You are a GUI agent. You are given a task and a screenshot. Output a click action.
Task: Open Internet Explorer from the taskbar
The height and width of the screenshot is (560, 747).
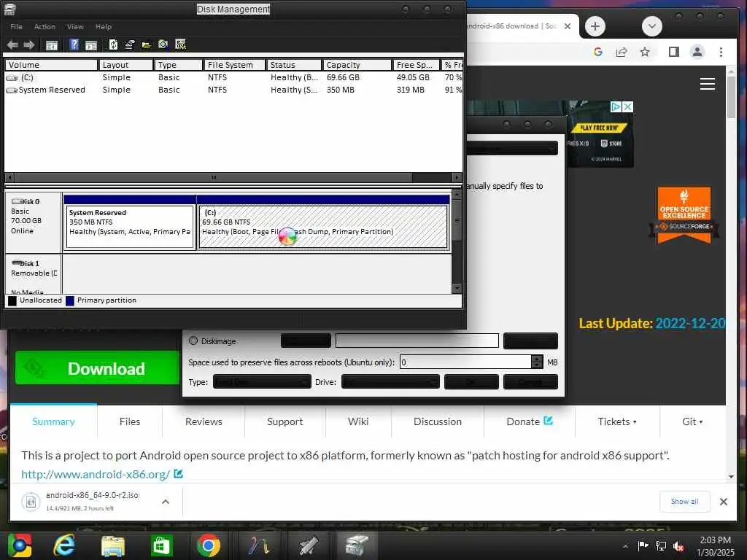pyautogui.click(x=64, y=545)
